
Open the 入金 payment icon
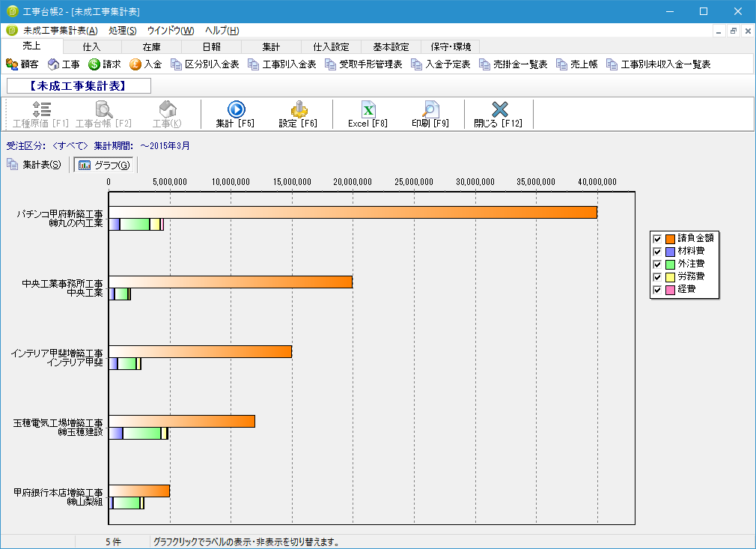[146, 64]
